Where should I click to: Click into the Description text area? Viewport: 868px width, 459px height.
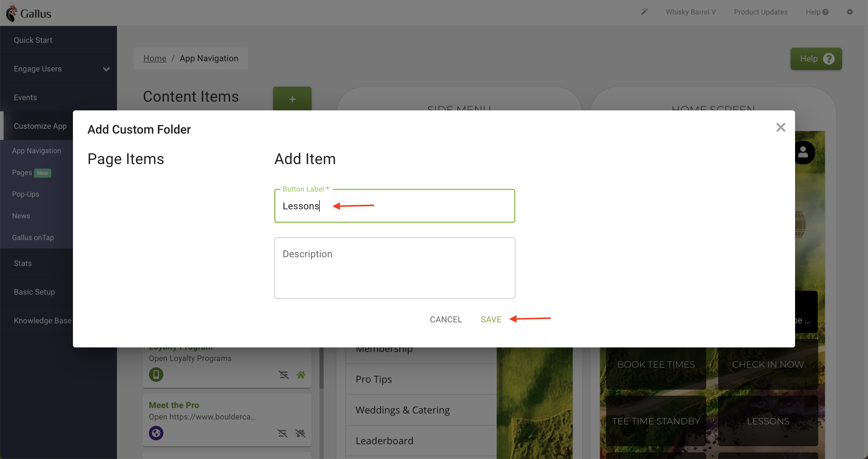[395, 268]
